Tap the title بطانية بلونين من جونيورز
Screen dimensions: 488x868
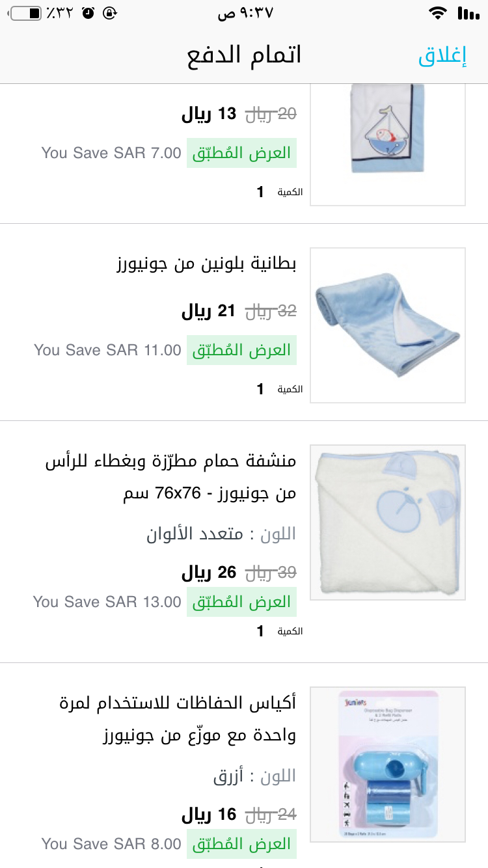tap(207, 264)
